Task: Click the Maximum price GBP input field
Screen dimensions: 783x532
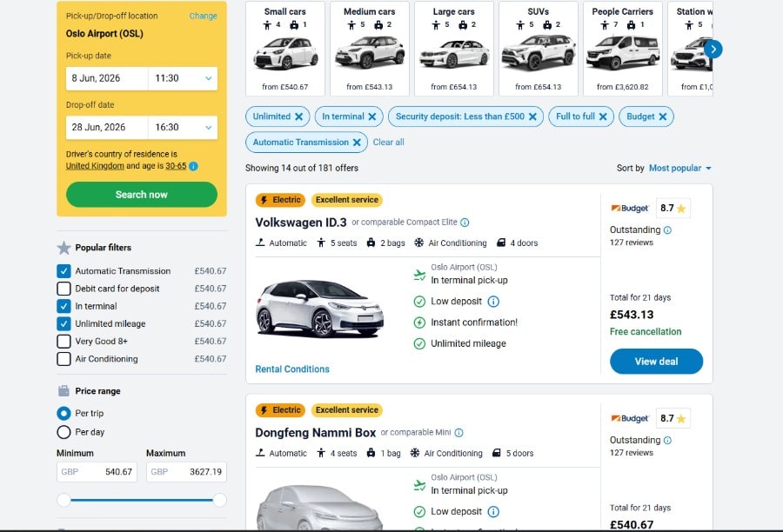Action: pyautogui.click(x=186, y=472)
